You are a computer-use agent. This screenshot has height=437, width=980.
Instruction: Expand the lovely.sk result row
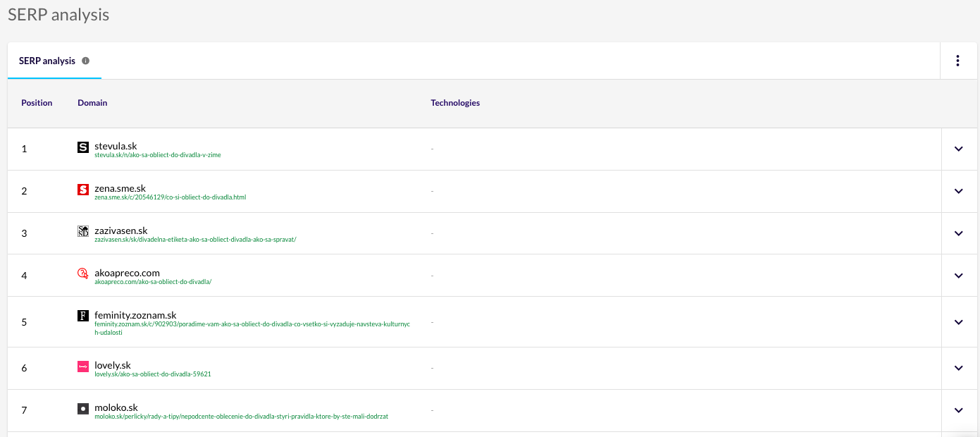[958, 368]
